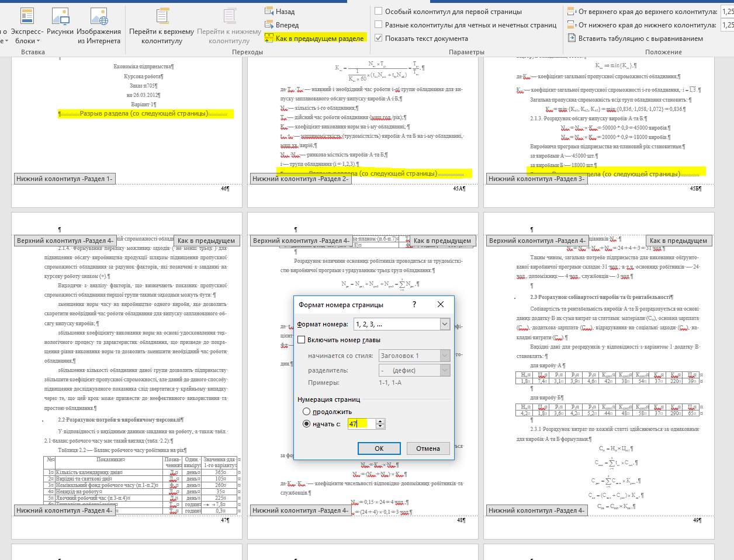Screen dimensions: 734x560
Task: Toggle Как в предыдущем разделе link
Action: click(314, 38)
